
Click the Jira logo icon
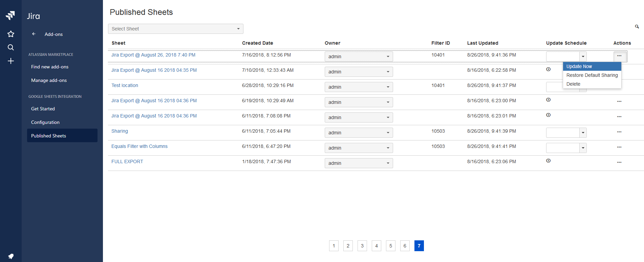click(10, 15)
